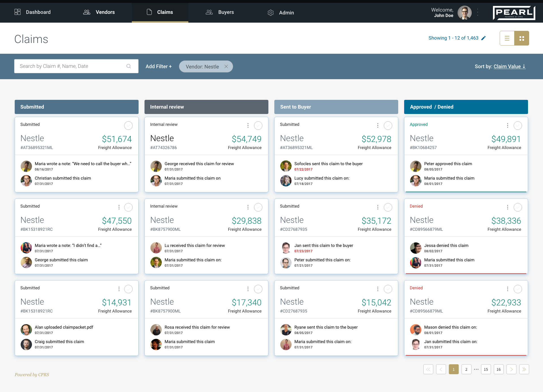Go to page 15 of results
543x392 pixels.
(486, 369)
